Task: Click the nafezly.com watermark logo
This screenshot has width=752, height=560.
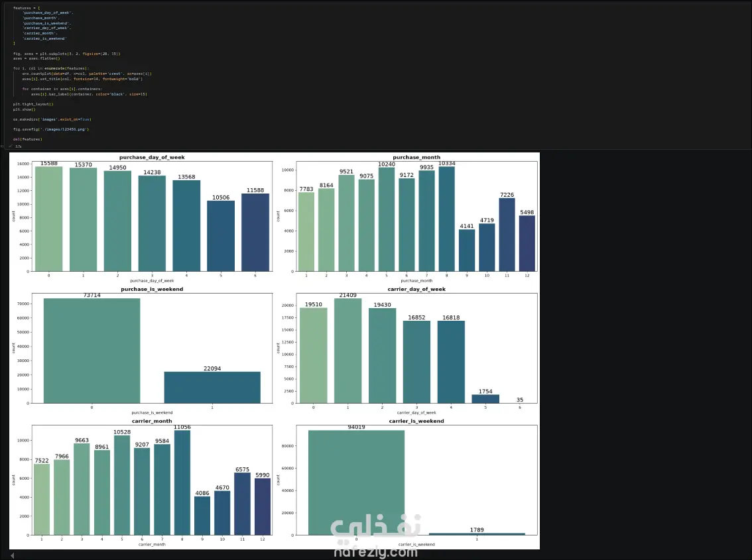Action: [x=375, y=535]
